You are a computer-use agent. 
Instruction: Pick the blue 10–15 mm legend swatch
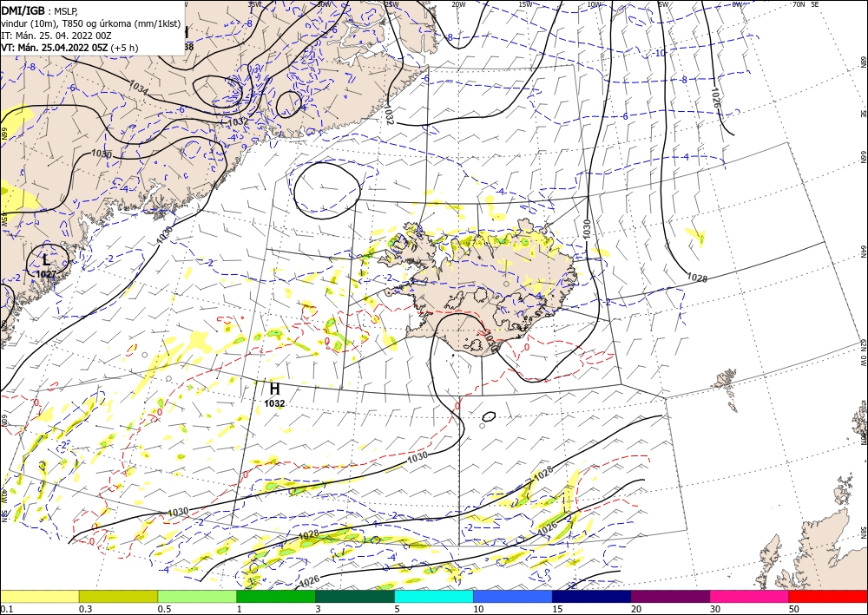click(x=513, y=596)
